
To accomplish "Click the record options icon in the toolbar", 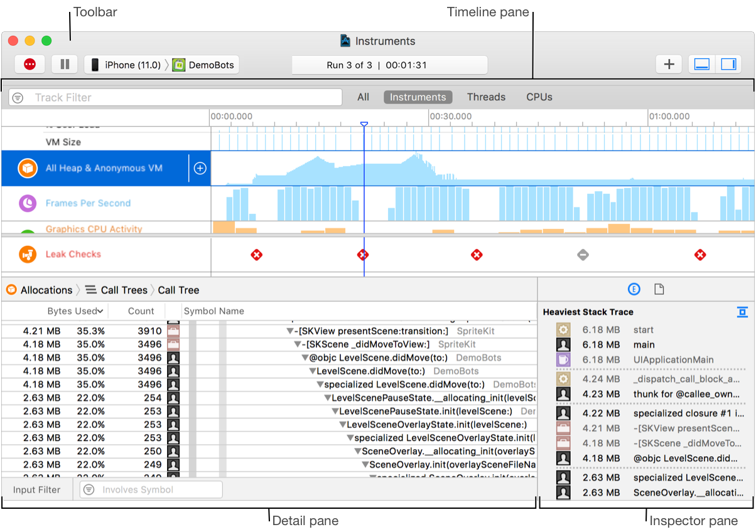I will [x=30, y=64].
